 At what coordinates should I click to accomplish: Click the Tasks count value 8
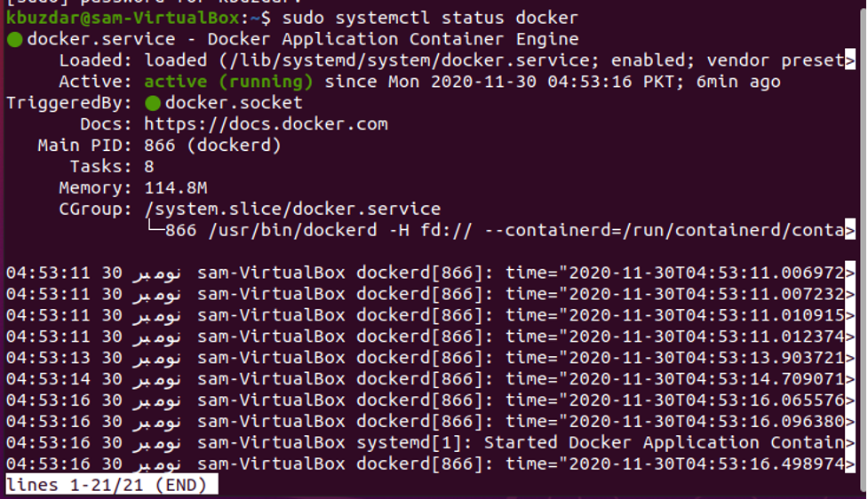pos(149,167)
